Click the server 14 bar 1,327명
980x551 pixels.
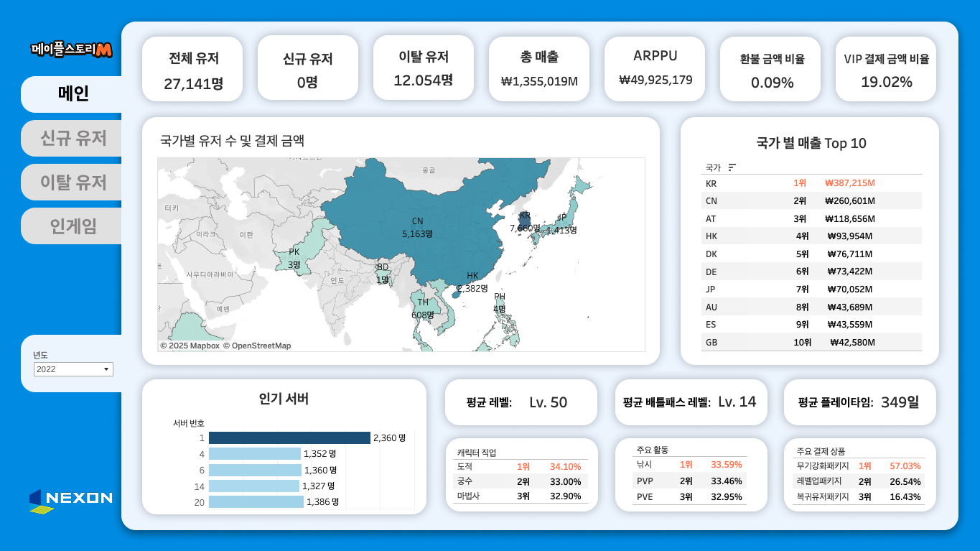coord(254,486)
